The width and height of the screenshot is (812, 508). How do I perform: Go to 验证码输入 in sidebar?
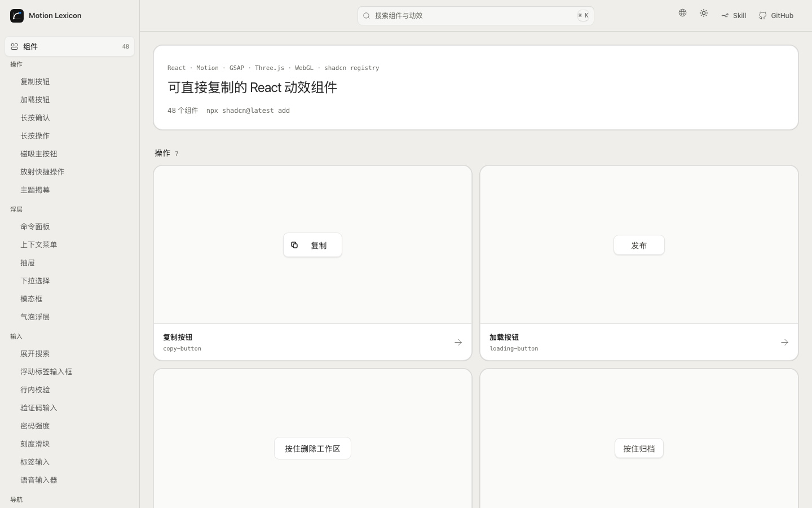(39, 408)
